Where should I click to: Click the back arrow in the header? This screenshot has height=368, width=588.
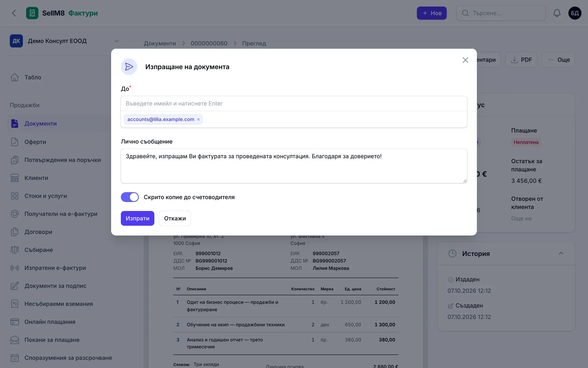click(14, 13)
